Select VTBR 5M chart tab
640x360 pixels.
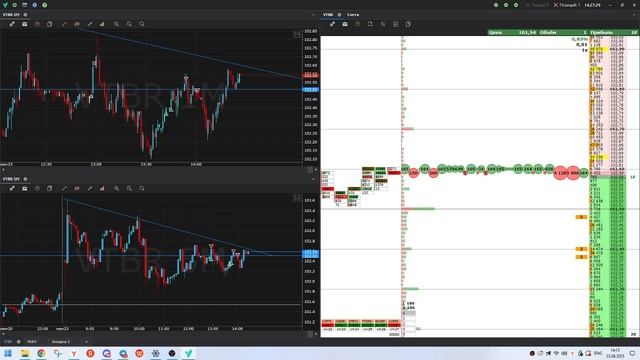[x=11, y=179]
